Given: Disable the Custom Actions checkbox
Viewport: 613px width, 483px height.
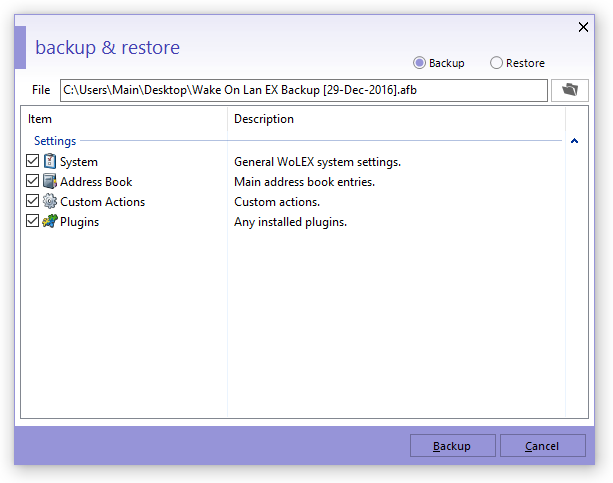Looking at the screenshot, I should point(34,201).
